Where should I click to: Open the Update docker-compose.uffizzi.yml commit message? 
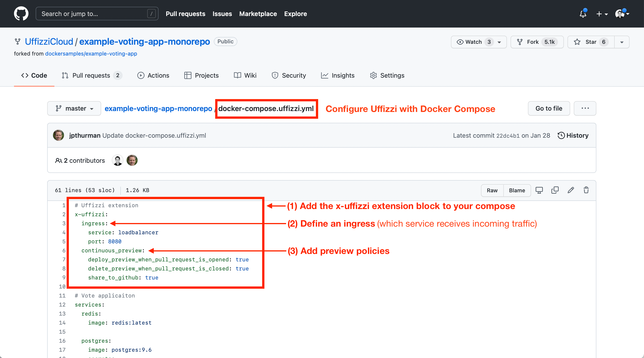(x=154, y=135)
